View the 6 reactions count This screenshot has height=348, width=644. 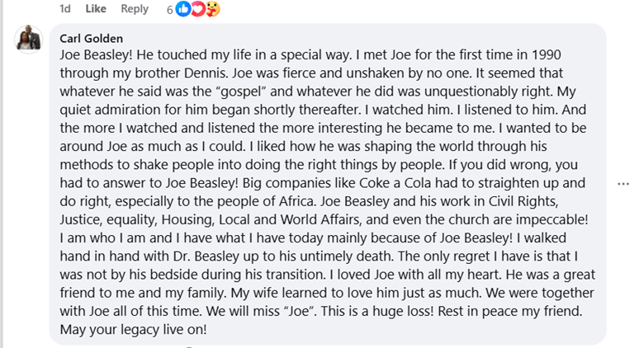[169, 9]
